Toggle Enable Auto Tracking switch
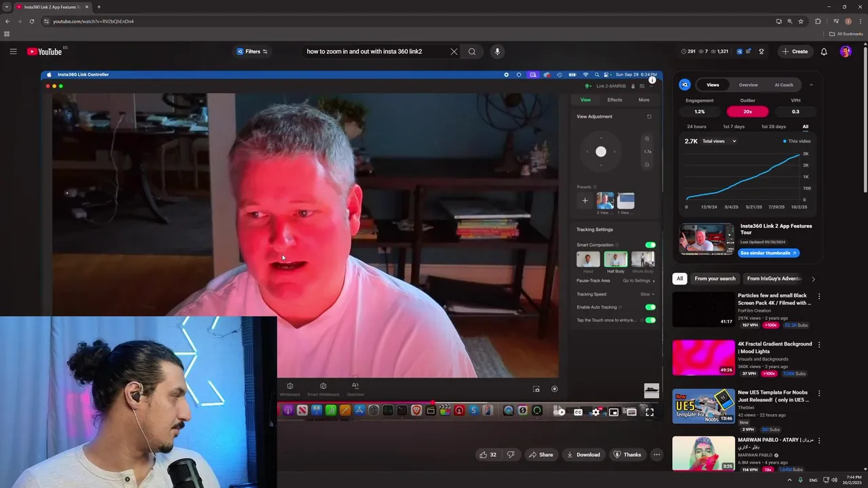Viewport: 868px width, 488px height. pos(650,307)
